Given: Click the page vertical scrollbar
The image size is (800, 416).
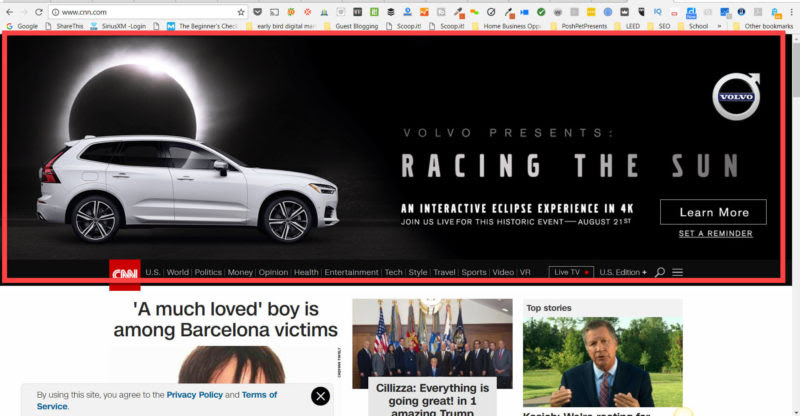Looking at the screenshot, I should (x=796, y=224).
